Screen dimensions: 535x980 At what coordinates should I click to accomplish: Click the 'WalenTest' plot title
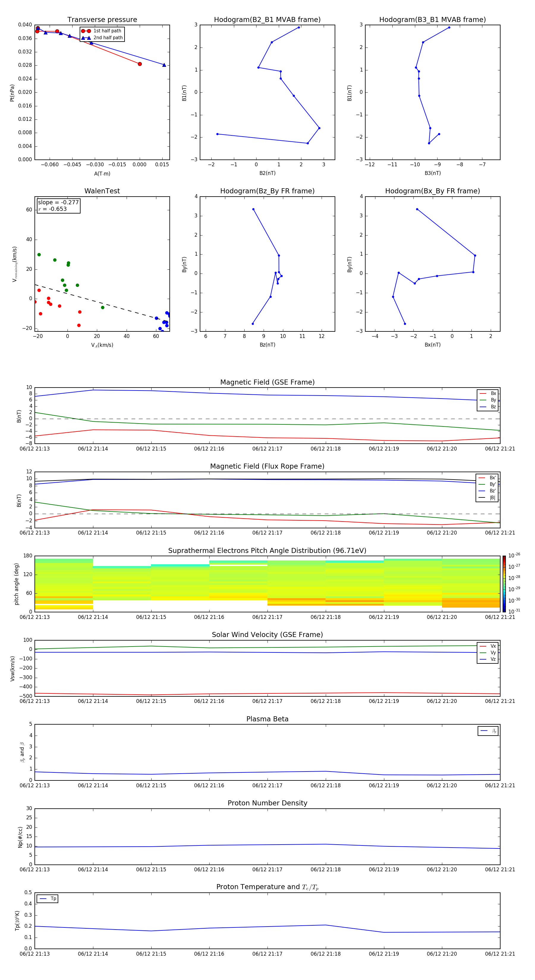(102, 191)
